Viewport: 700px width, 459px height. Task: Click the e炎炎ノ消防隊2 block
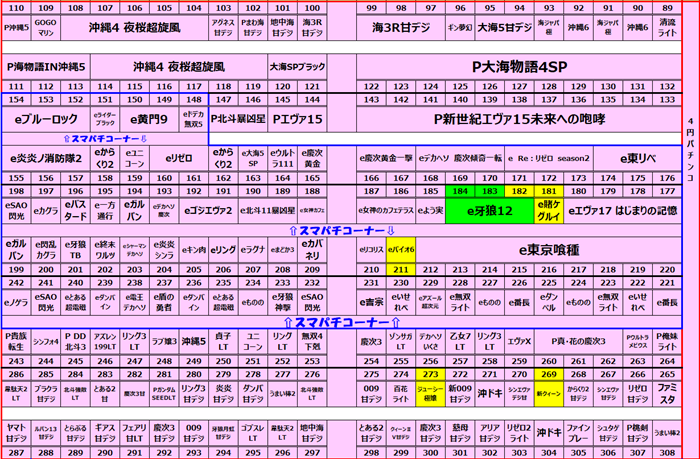click(46, 159)
